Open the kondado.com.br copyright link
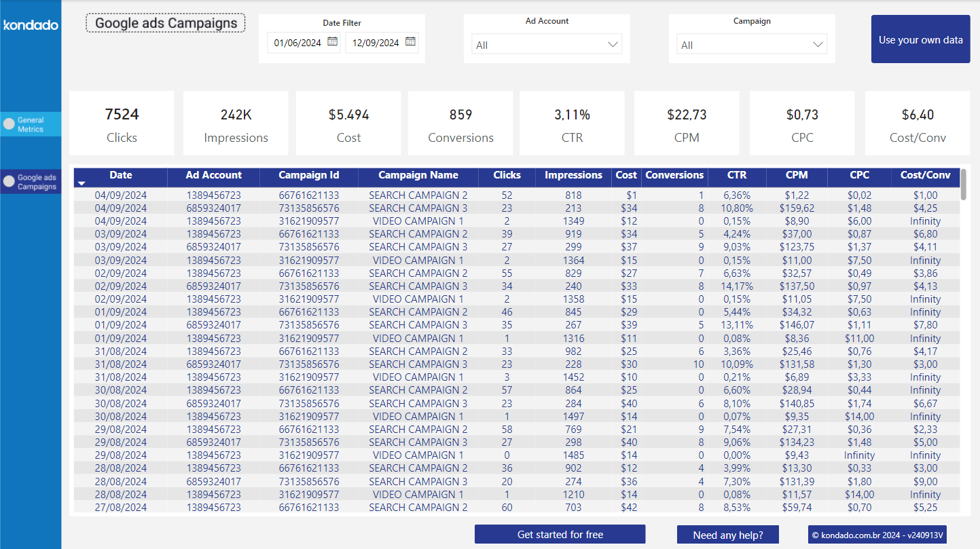Viewport: 980px width, 549px height. pyautogui.click(x=877, y=534)
